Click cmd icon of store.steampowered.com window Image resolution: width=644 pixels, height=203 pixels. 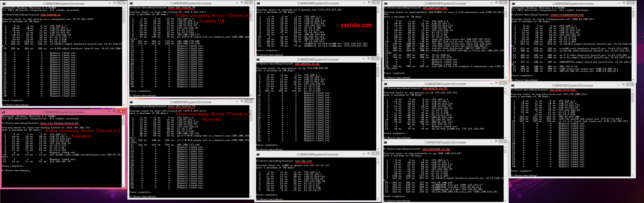coord(514,4)
